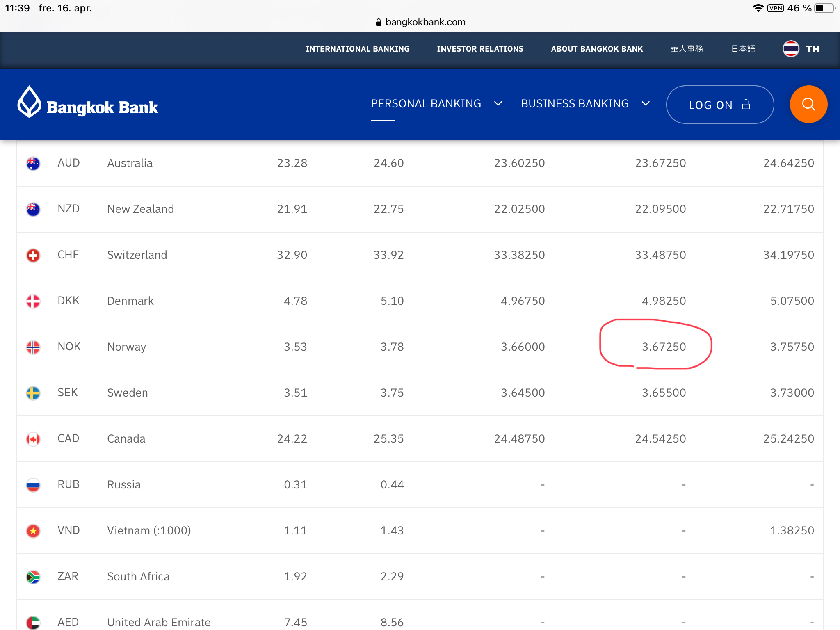Screen dimensions: 840x630
Task: Go to Investor Relations page
Action: click(480, 49)
